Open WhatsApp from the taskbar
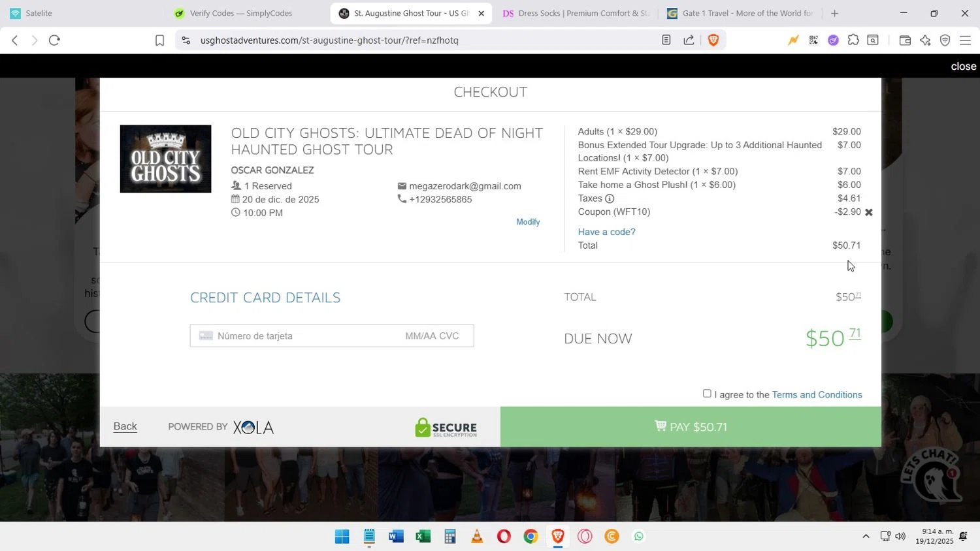The image size is (980, 551). [639, 537]
